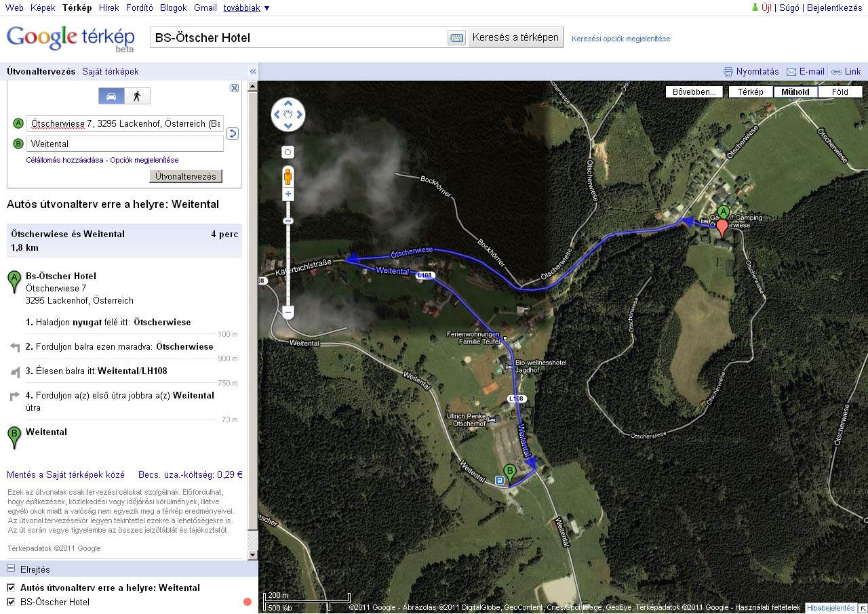The image size is (868, 614).
Task: Click the zoom in plus button
Action: 288,195
